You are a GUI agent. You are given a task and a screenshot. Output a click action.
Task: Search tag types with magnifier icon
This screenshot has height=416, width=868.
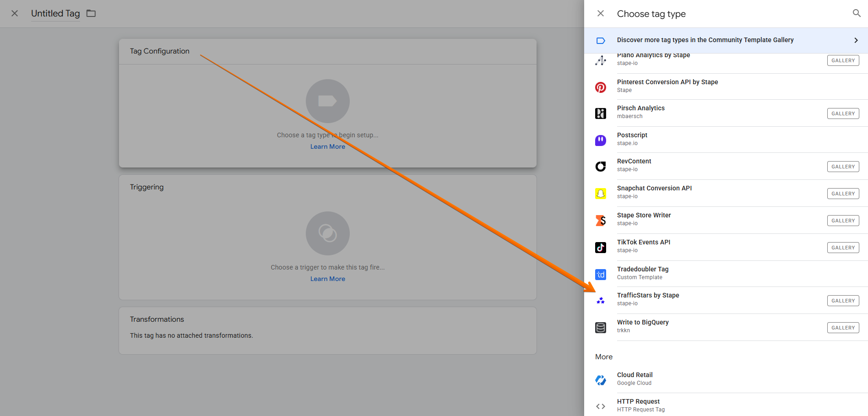[857, 13]
